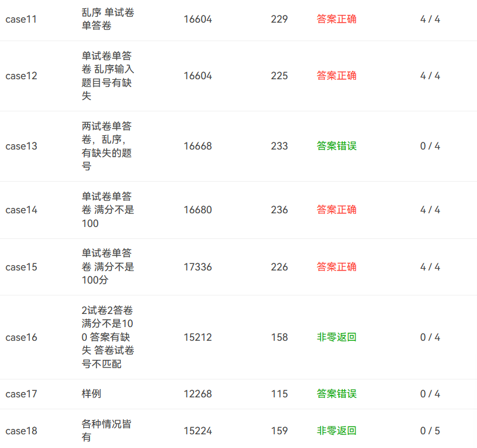Screen dimensions: 477x448
Task: Click case11 description '乱序 单试卷单答卷'
Action: click(x=108, y=19)
